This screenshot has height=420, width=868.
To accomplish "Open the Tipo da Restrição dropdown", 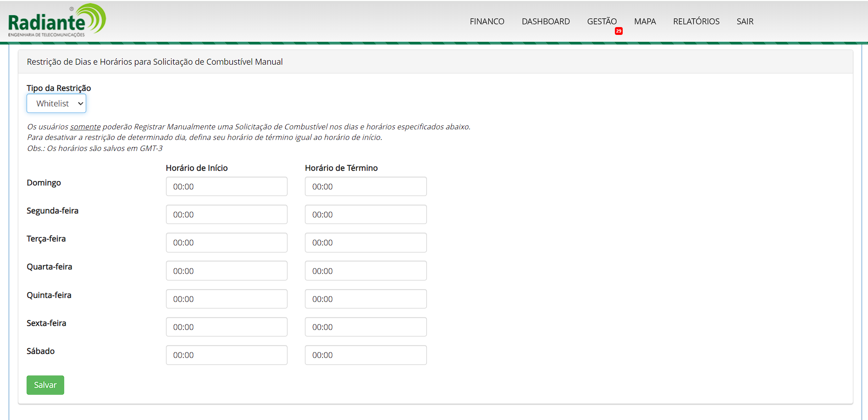I will pyautogui.click(x=56, y=104).
